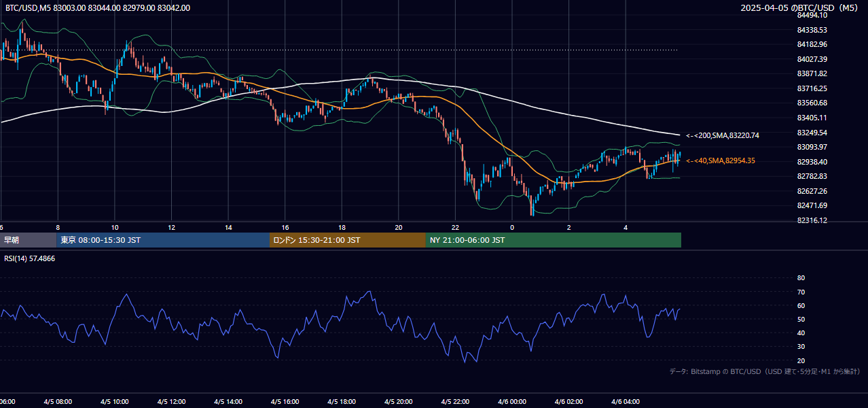868x408 pixels.
Task: Click the 4/6 04:00 time label
Action: coord(626,402)
